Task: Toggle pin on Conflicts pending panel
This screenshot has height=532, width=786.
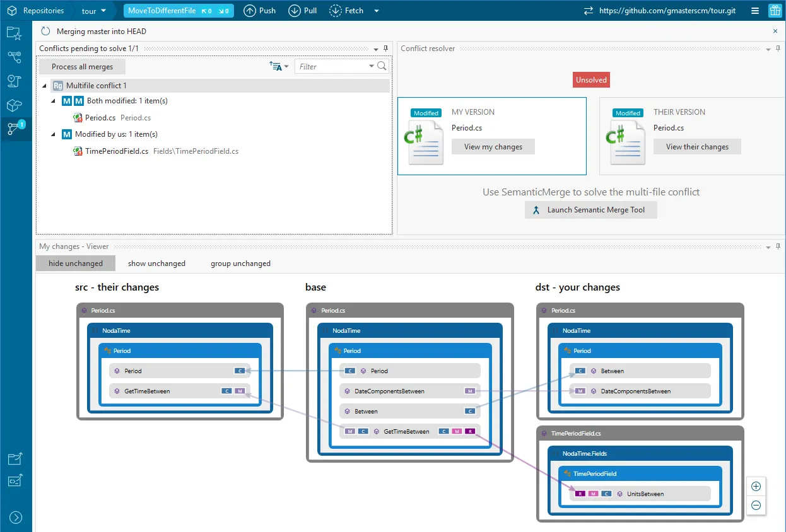Action: (x=386, y=49)
